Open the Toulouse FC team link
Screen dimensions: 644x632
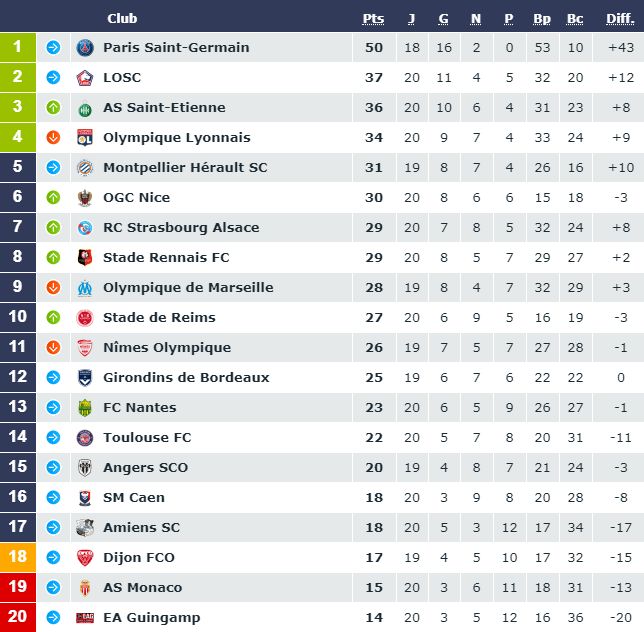point(147,437)
